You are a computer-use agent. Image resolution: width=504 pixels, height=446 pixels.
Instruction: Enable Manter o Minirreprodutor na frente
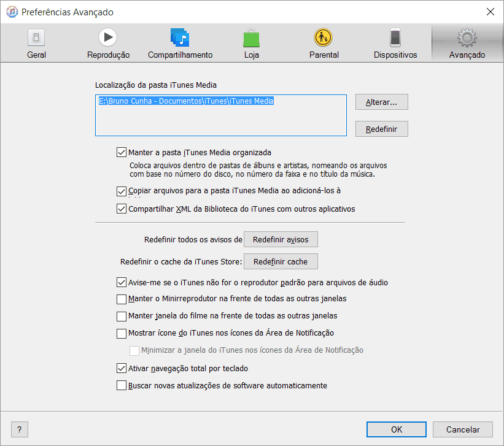pos(121,299)
